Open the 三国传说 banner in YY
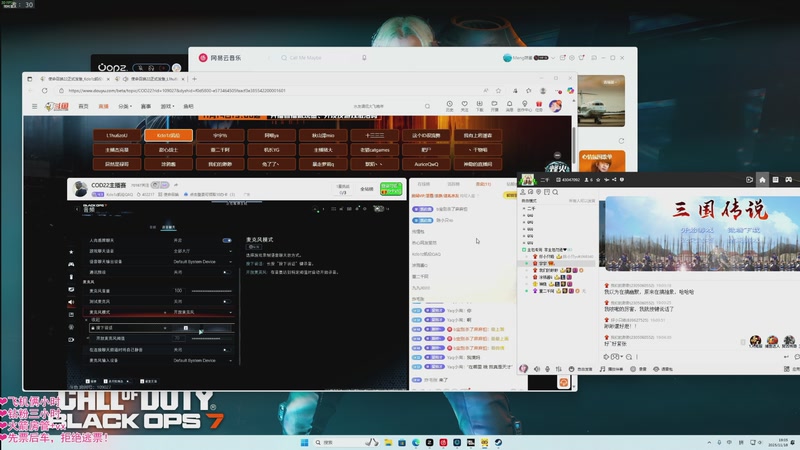Screen dimensions: 800x450 tap(703, 233)
